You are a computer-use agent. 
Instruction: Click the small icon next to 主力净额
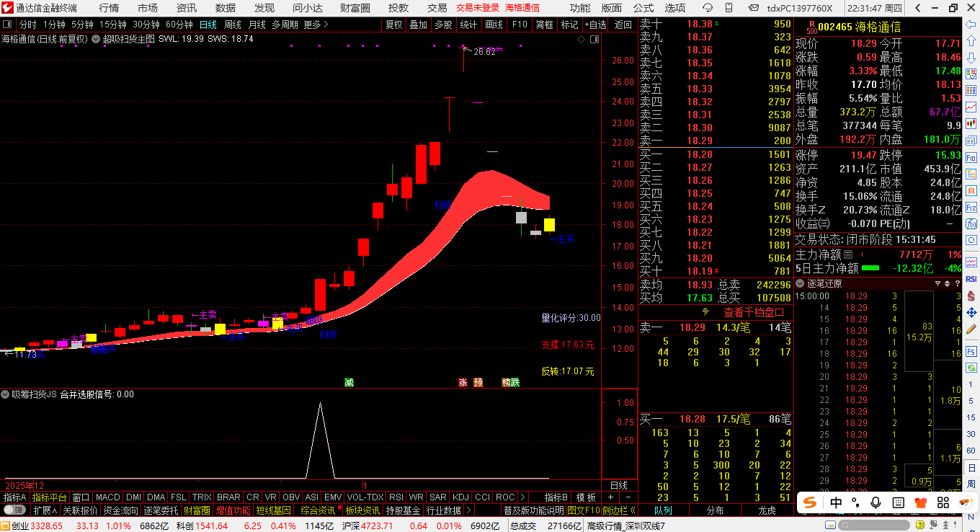pyautogui.click(x=848, y=254)
